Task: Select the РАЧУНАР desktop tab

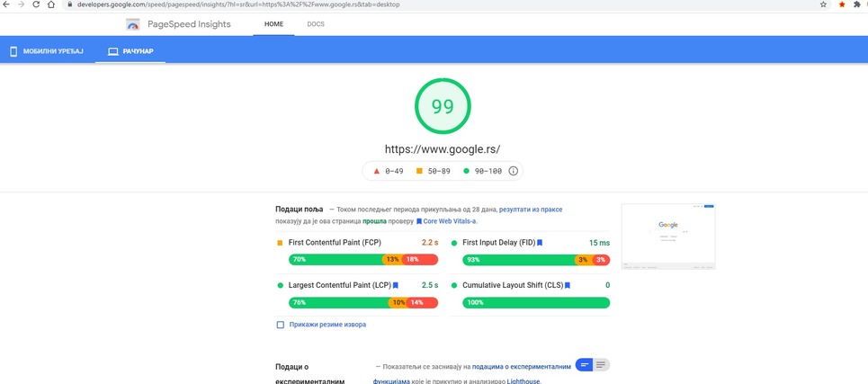Action: point(130,51)
